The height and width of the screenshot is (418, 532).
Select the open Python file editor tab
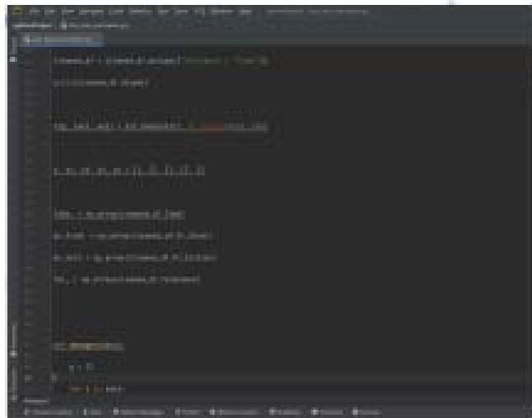click(x=58, y=39)
